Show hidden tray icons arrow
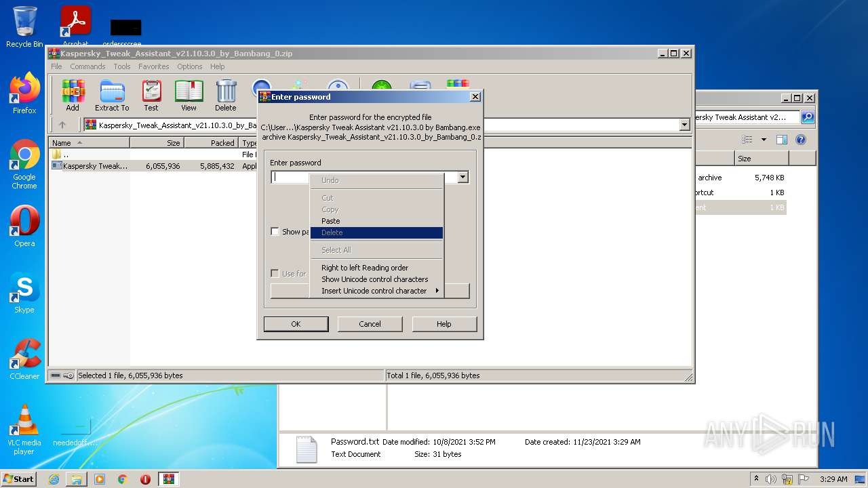 (x=756, y=479)
